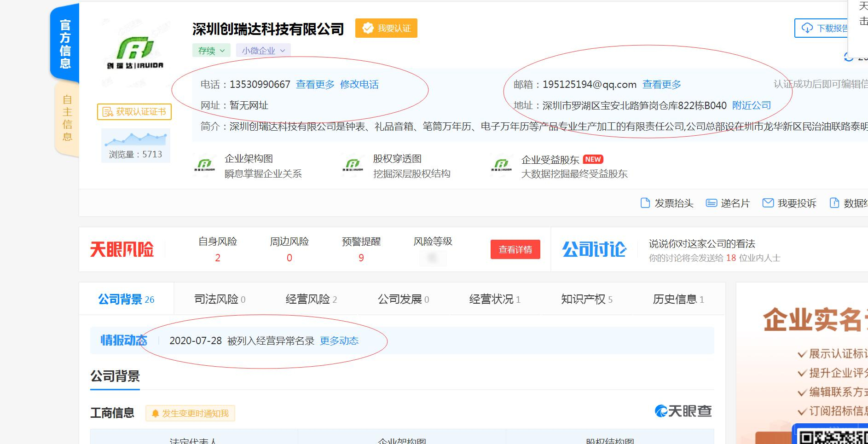Viewport: 868px width, 444px height.
Task: Click the 2020-07-28 被列入经营异常名录 news item
Action: coord(242,340)
